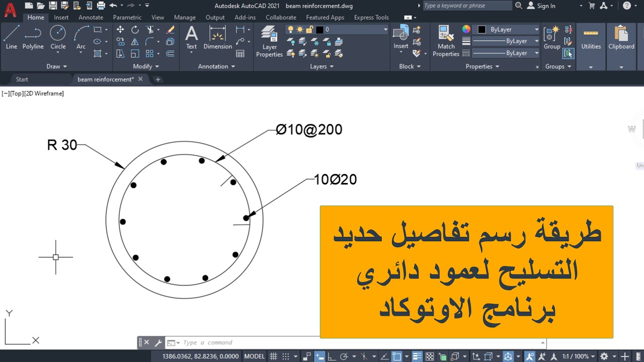Expand the Draw panel
This screenshot has height=362, width=644.
coord(56,66)
